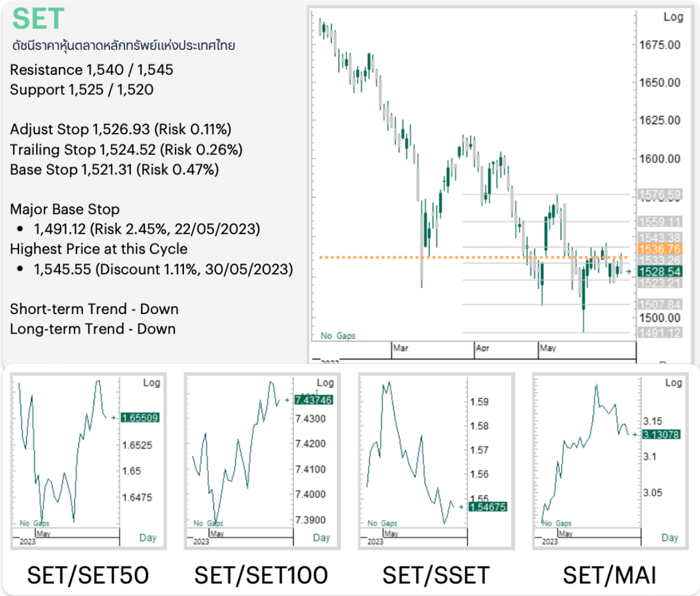Click the SET/MAI caption
This screenshot has height=596, width=700.
click(x=609, y=575)
